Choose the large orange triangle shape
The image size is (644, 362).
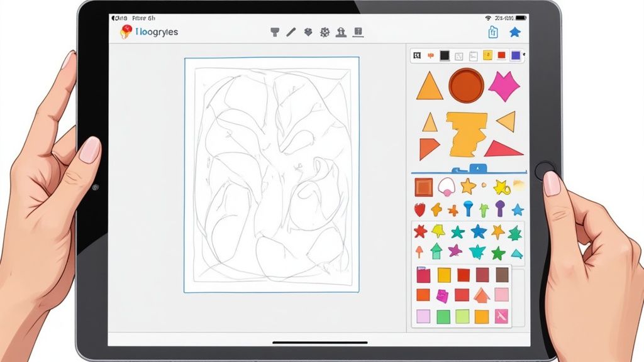pos(430,86)
